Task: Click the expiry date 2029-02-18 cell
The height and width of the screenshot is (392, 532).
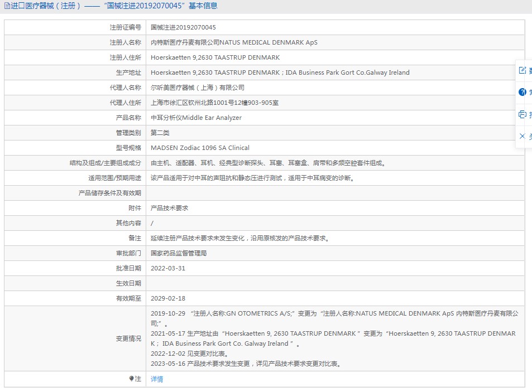Action: [335, 298]
